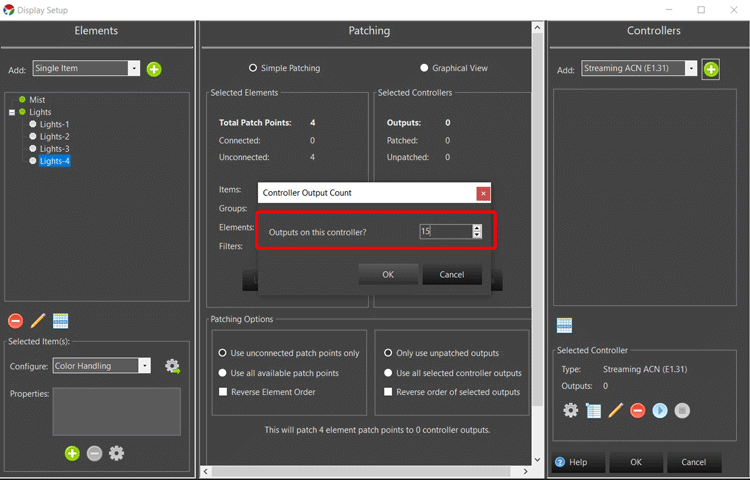Click the Help button at bottom right
This screenshot has height=480, width=750.
(578, 462)
